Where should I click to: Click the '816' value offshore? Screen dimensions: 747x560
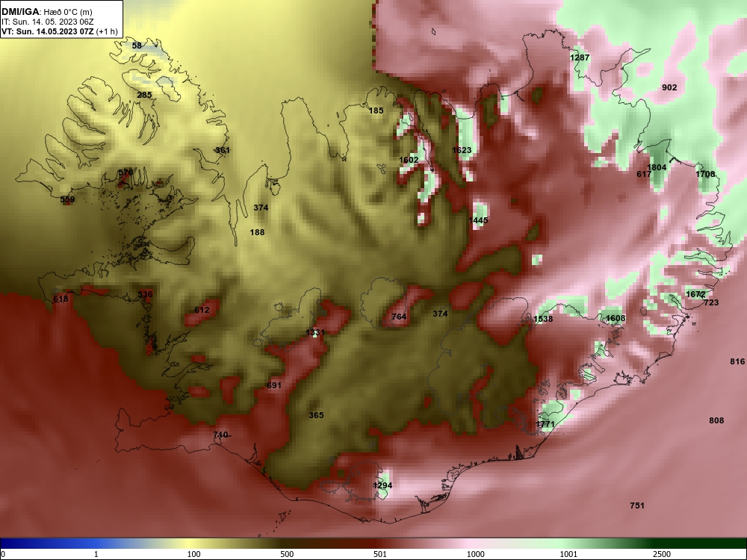click(x=737, y=361)
